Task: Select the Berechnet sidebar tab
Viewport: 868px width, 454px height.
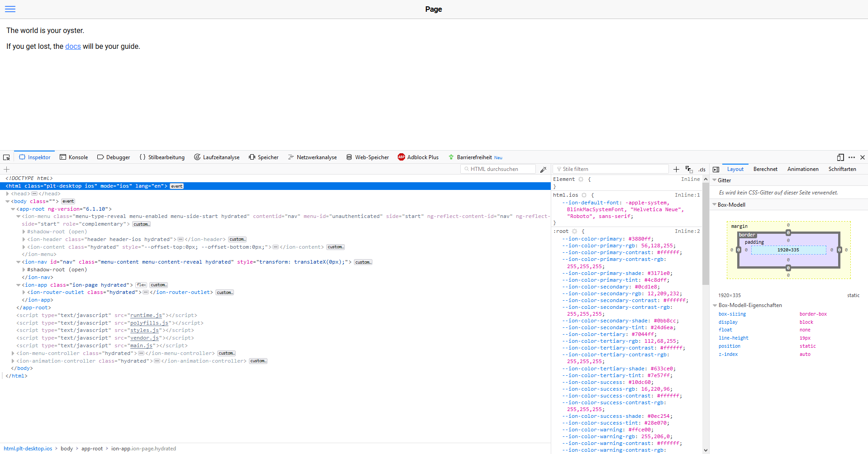Action: [x=765, y=169]
